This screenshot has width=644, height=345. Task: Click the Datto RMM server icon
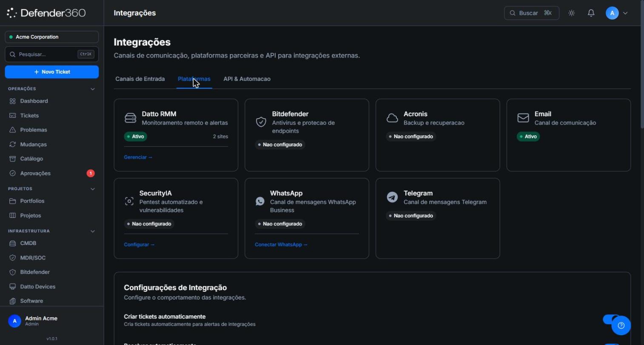tap(130, 118)
